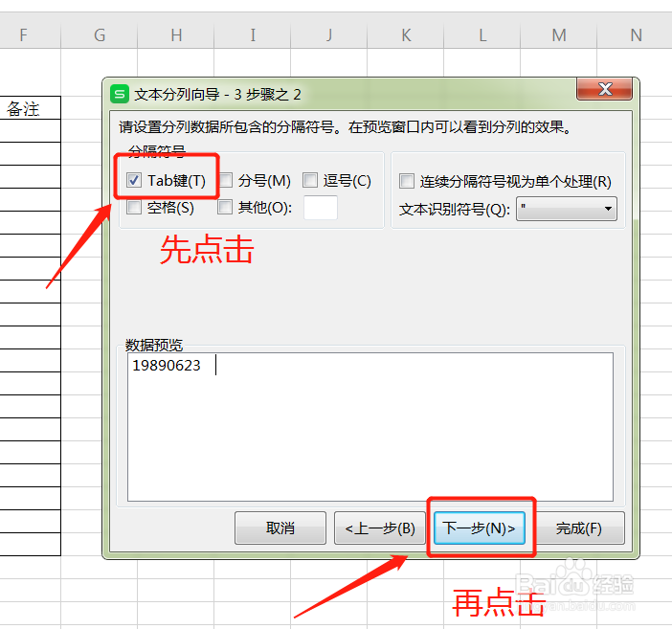The height and width of the screenshot is (629, 672).
Task: Close the text-to-columns wizard dialog
Action: [x=604, y=89]
